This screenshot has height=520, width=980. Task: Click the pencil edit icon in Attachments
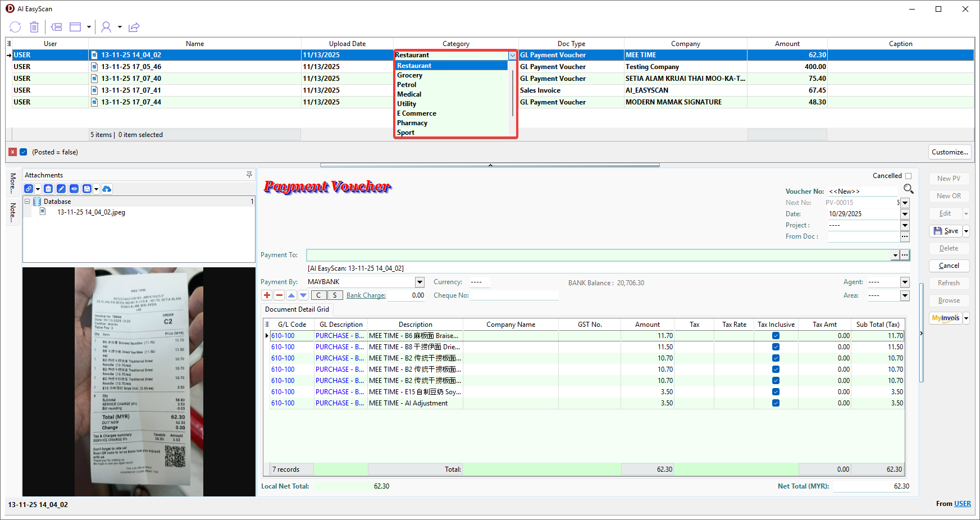click(x=61, y=189)
